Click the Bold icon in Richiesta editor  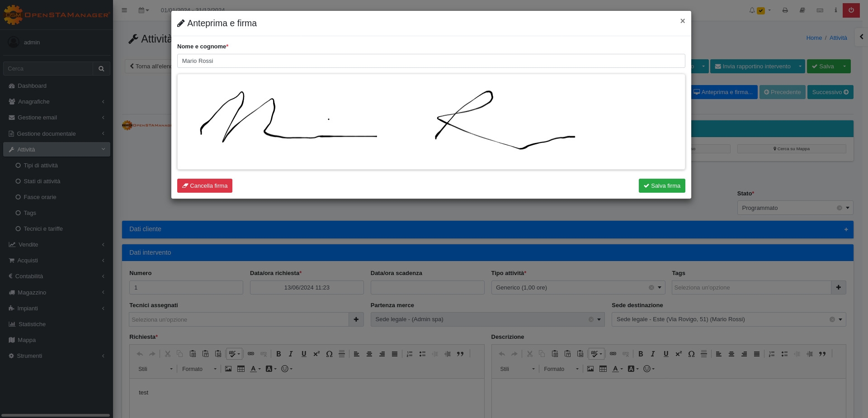pos(278,354)
